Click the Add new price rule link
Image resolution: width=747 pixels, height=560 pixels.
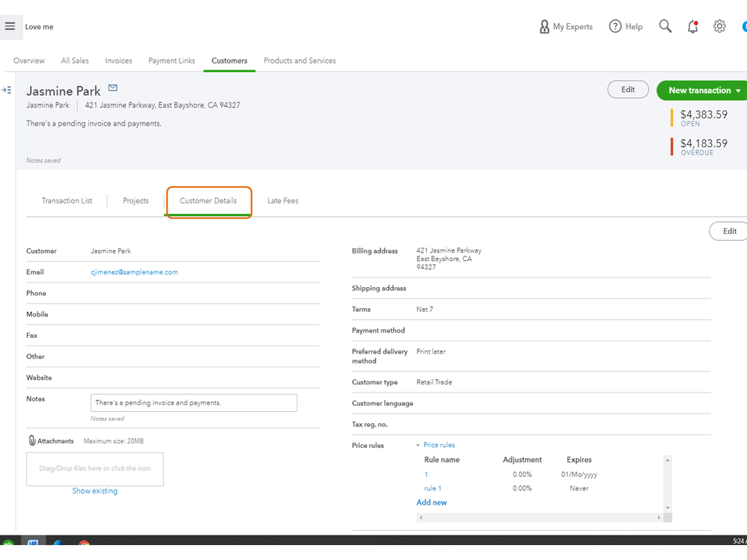point(431,502)
